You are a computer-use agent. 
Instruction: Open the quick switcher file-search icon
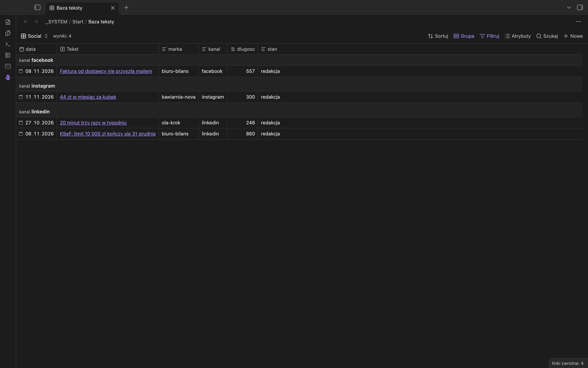(x=8, y=22)
